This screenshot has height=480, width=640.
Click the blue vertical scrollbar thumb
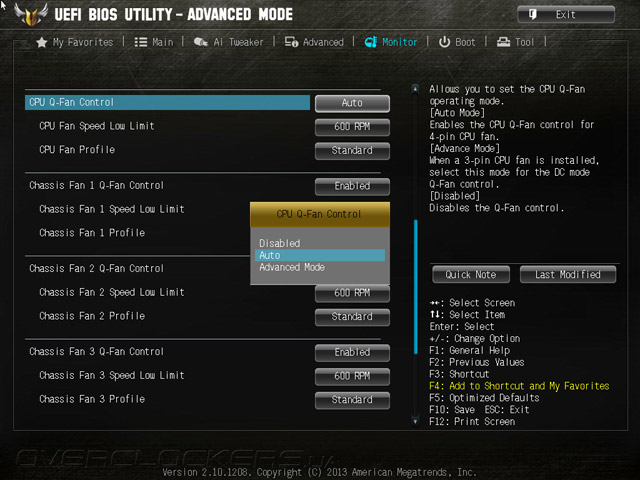pyautogui.click(x=416, y=287)
